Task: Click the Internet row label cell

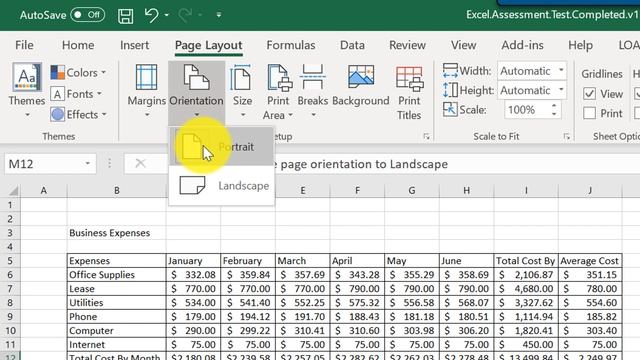Action: point(117,344)
